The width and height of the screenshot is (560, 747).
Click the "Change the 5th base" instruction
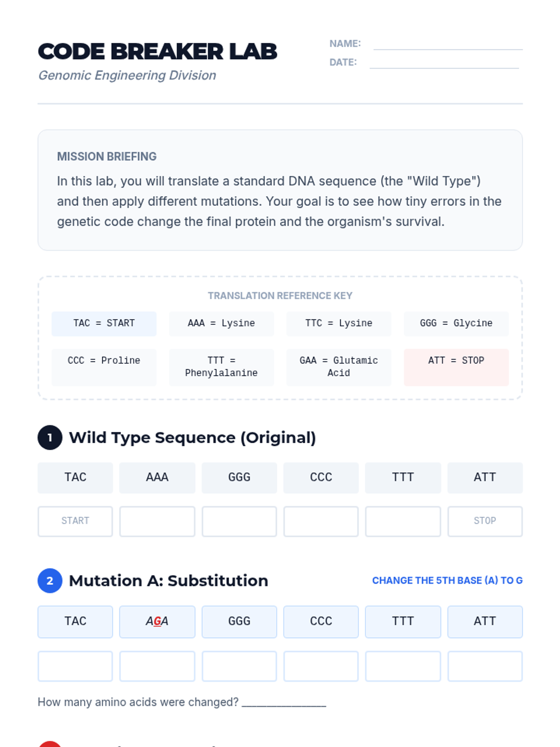point(447,581)
